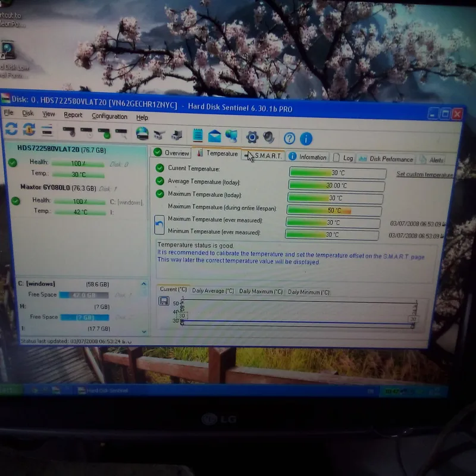Click the Set custom temperature link

[x=425, y=174]
